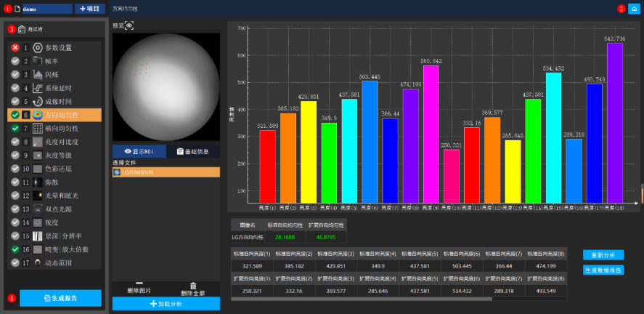This screenshot has width=644, height=314.
Task: Select the 成像时间 clock icon
Action: point(38,101)
